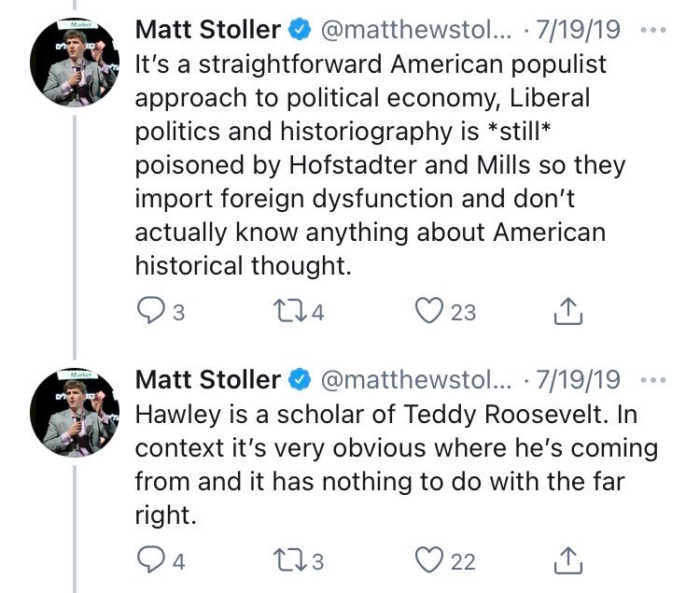The height and width of the screenshot is (593, 700).
Task: Open Matt Stoller's name in second tweet
Action: tap(208, 380)
